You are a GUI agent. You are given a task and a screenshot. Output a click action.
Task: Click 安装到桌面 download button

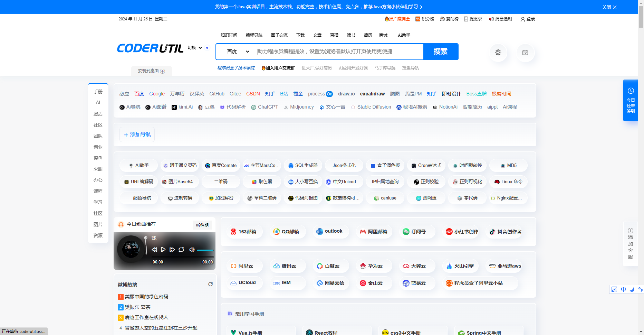[x=151, y=71]
